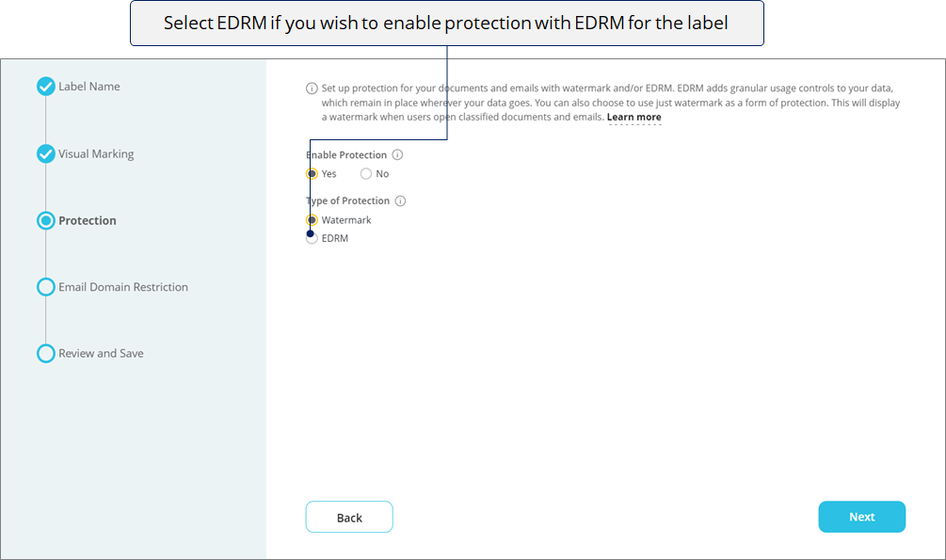This screenshot has width=946, height=560.
Task: Select No for Enable Protection
Action: (366, 174)
